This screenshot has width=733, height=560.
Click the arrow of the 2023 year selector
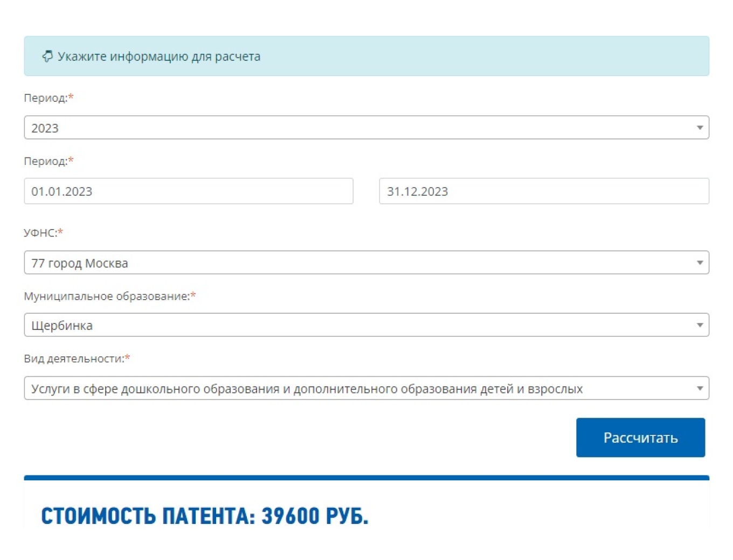click(x=699, y=128)
